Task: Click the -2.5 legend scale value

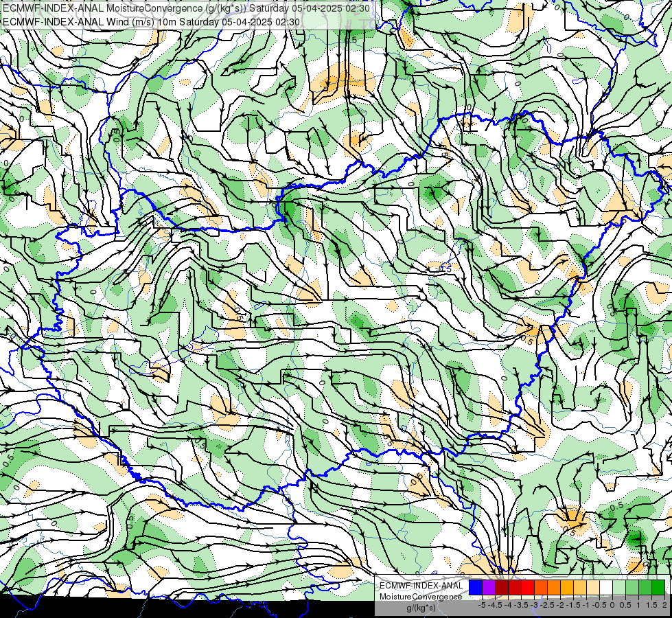Action: coord(547,605)
